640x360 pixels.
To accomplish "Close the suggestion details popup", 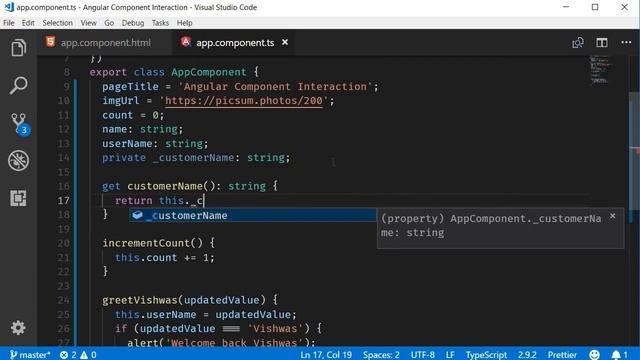I will pos(613,216).
